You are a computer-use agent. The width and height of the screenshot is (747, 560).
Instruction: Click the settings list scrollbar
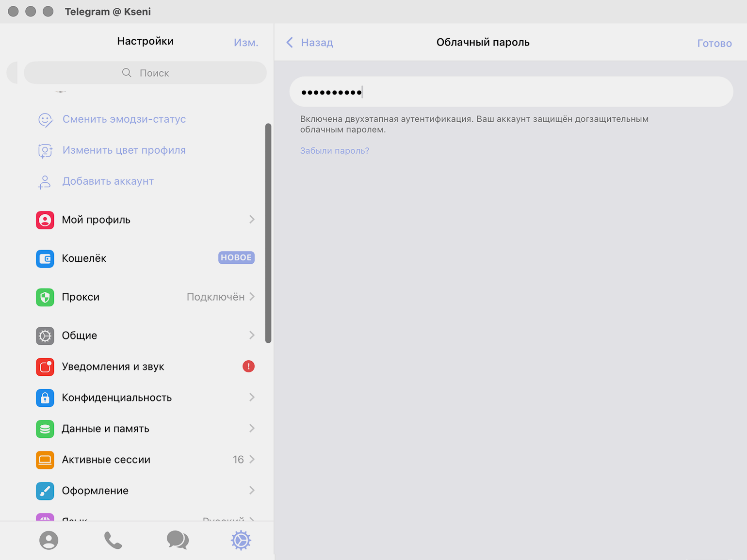coord(268,233)
